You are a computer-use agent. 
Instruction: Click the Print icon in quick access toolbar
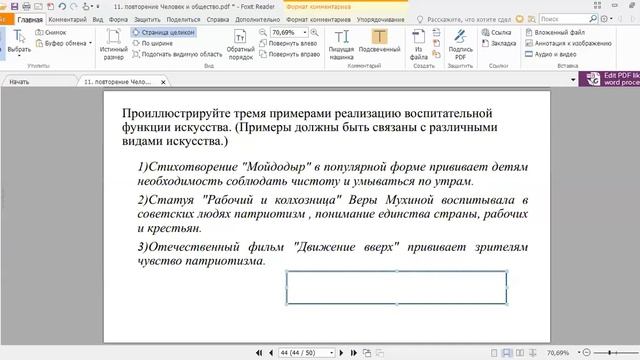27,7
